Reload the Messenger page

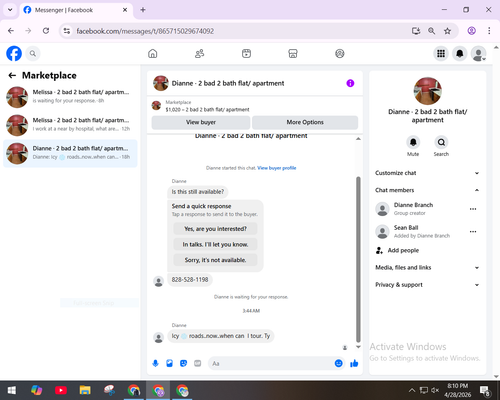pyautogui.click(x=46, y=31)
